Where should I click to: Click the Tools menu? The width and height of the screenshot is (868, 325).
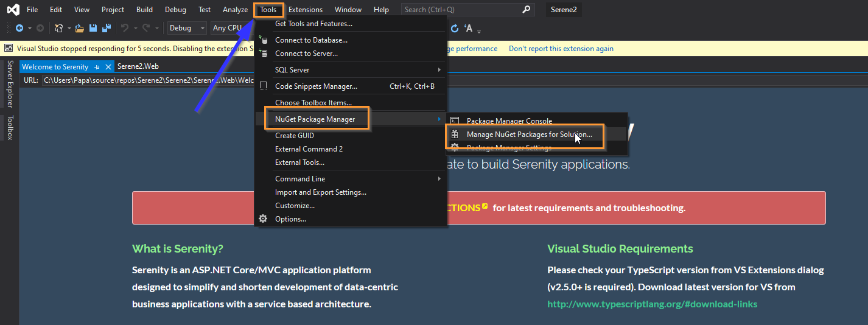[268, 10]
